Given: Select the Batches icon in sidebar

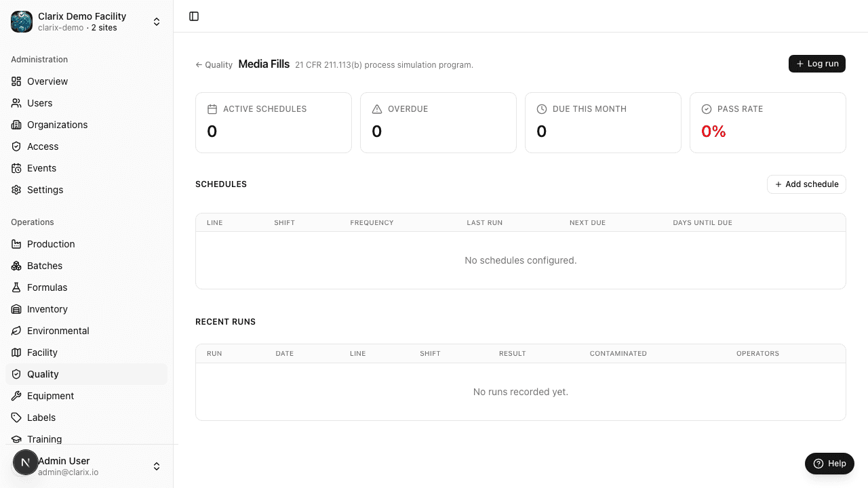Looking at the screenshot, I should pos(16,266).
